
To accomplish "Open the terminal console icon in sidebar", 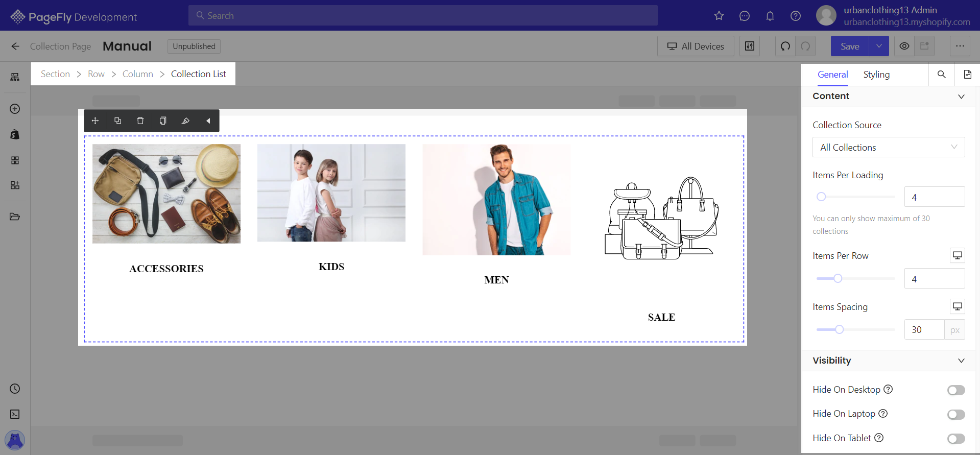I will [15, 414].
